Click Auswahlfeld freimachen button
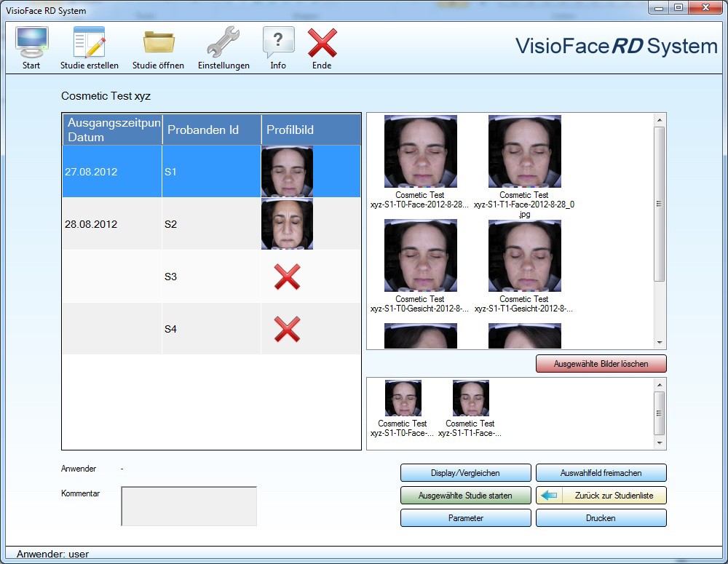Image resolution: width=728 pixels, height=564 pixels. 601,473
